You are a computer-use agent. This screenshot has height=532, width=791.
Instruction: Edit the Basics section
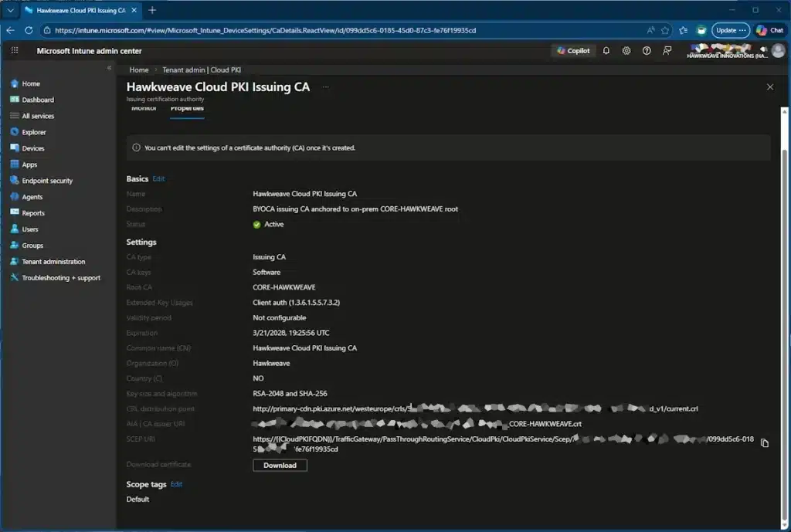(158, 179)
